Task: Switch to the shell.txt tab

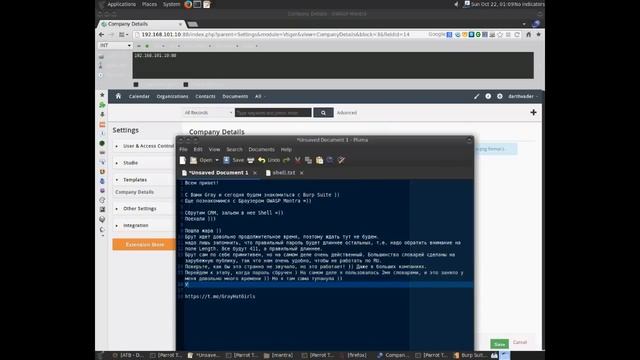Action: (x=284, y=173)
